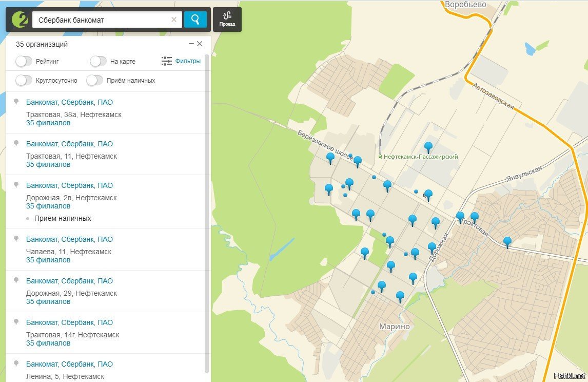Click the pin icon beside the Трактовая, 14г result
Viewport: 588px width, 382px height.
(x=16, y=322)
